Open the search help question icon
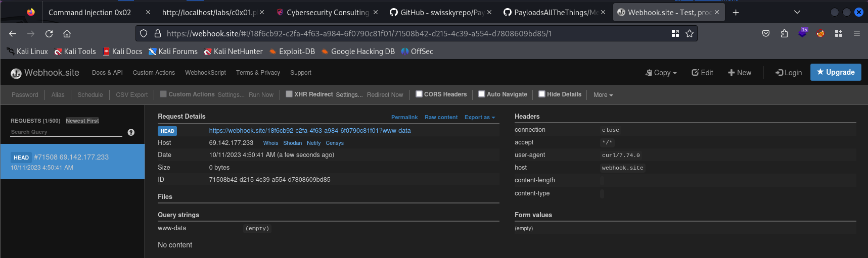The width and height of the screenshot is (868, 258). pyautogui.click(x=131, y=132)
